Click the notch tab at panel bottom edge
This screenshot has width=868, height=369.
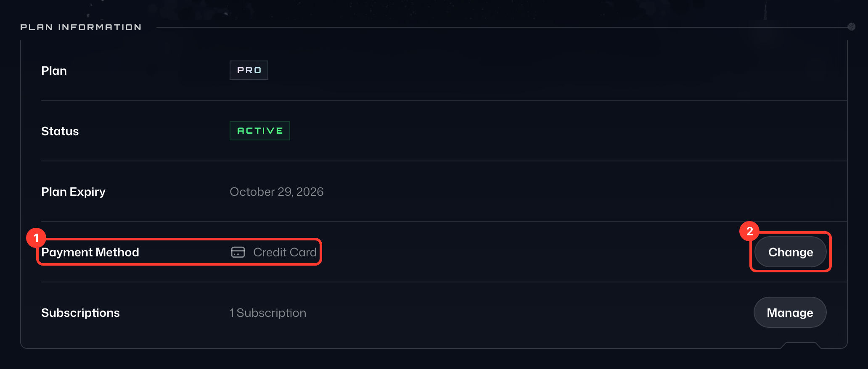801,345
